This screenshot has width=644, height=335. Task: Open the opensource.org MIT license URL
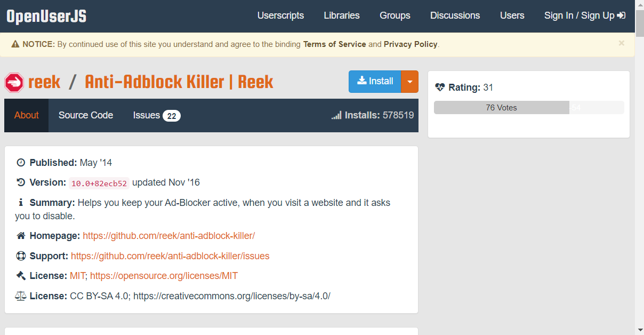click(164, 276)
